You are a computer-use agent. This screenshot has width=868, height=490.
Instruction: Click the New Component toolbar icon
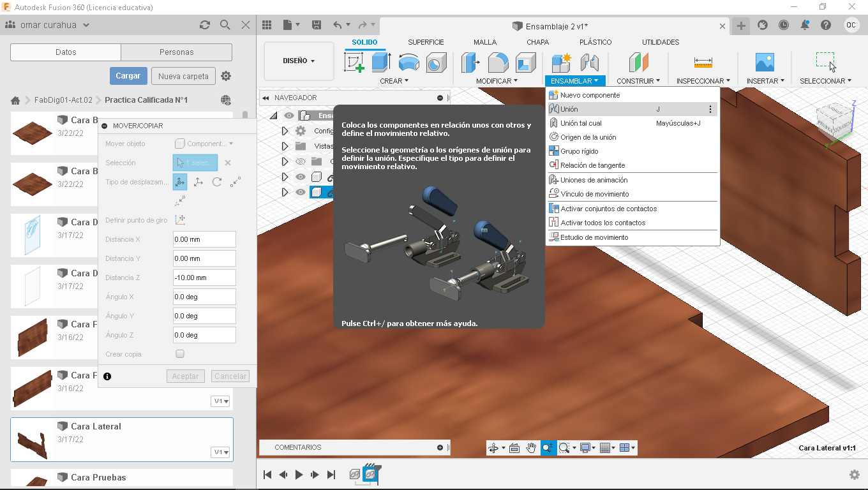[562, 63]
